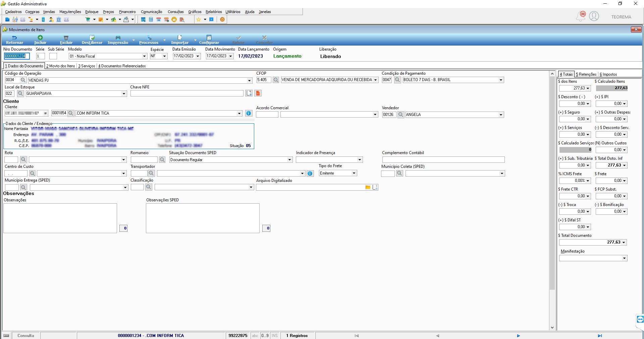644x339 pixels.
Task: Click the blue calendar grid toolbar icon
Action: [x=143, y=19]
